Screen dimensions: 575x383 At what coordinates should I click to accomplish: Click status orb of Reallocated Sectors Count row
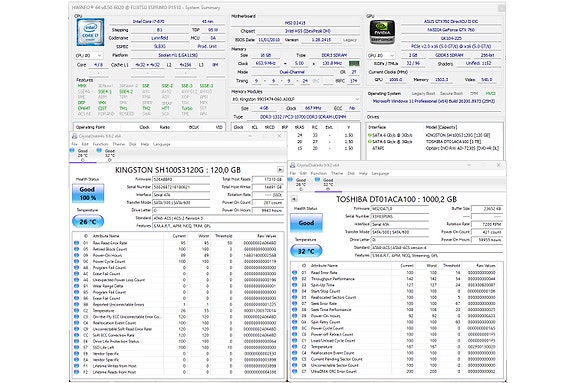(294, 297)
